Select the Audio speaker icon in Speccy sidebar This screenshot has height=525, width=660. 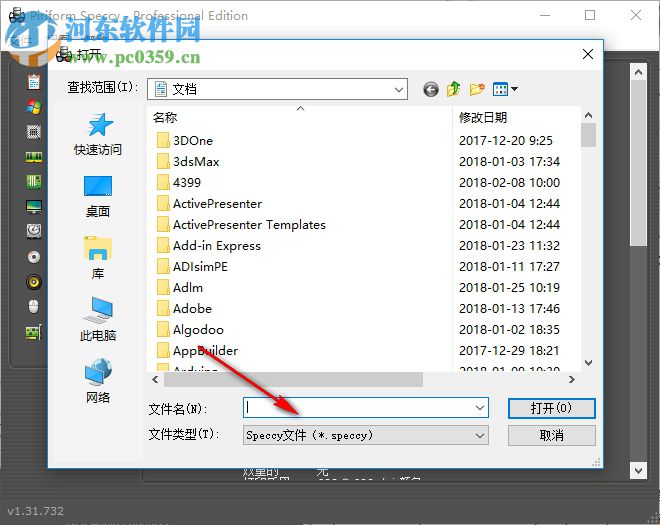point(34,282)
